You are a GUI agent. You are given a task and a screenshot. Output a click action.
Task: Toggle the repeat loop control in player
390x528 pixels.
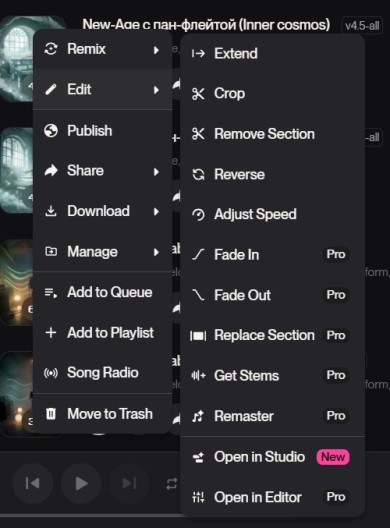click(x=171, y=484)
